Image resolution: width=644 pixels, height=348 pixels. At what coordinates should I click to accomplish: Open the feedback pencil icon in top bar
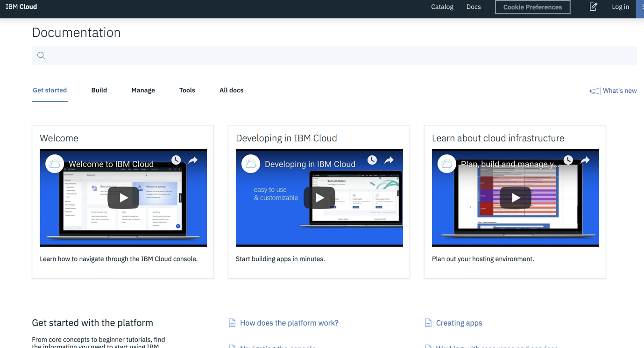click(593, 7)
